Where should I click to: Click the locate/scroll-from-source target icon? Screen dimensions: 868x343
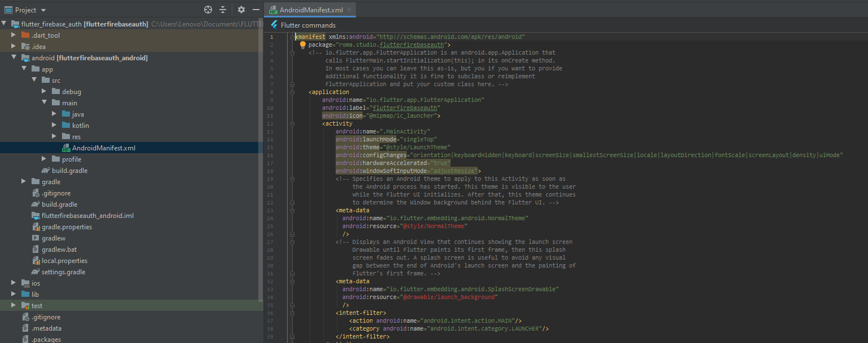coord(208,10)
